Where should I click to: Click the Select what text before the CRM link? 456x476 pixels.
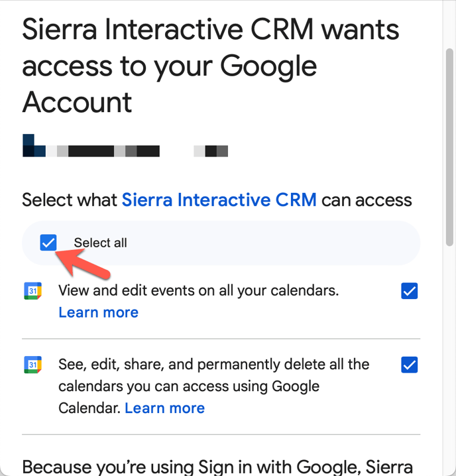click(70, 200)
